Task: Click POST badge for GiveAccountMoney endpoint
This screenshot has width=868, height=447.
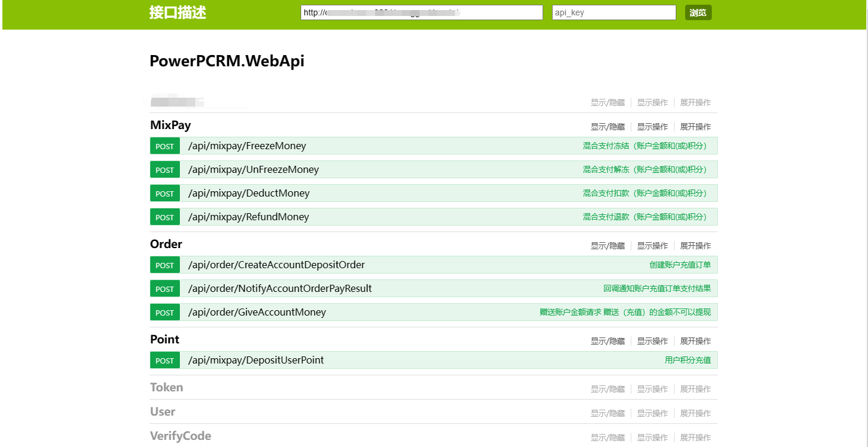Action: [x=164, y=313]
